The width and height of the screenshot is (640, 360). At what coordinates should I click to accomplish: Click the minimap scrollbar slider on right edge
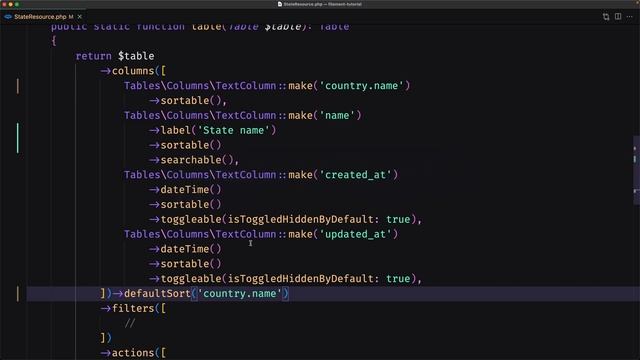pyautogui.click(x=636, y=169)
